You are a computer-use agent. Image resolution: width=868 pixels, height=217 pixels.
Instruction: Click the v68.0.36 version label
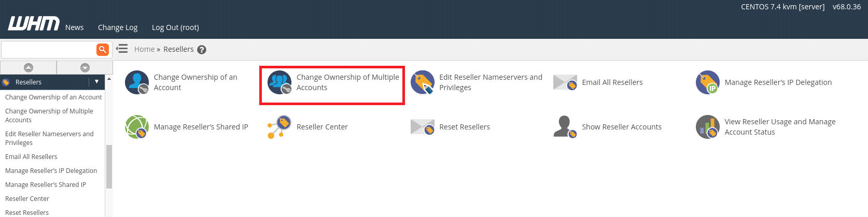tap(847, 7)
